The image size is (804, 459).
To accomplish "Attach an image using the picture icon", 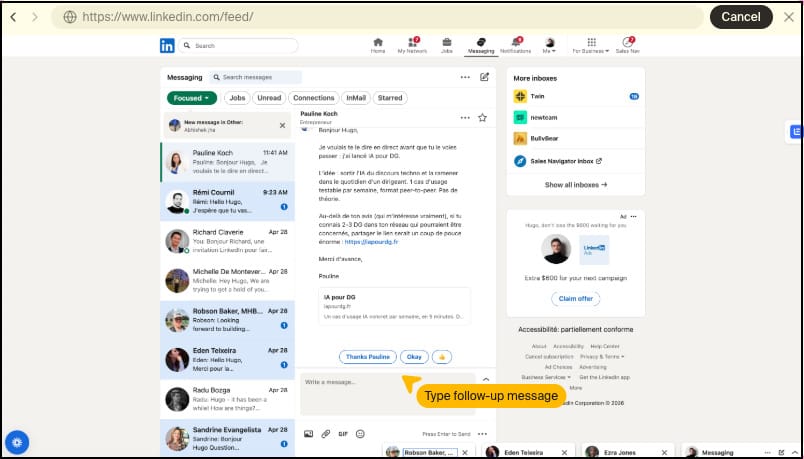I will click(x=308, y=434).
